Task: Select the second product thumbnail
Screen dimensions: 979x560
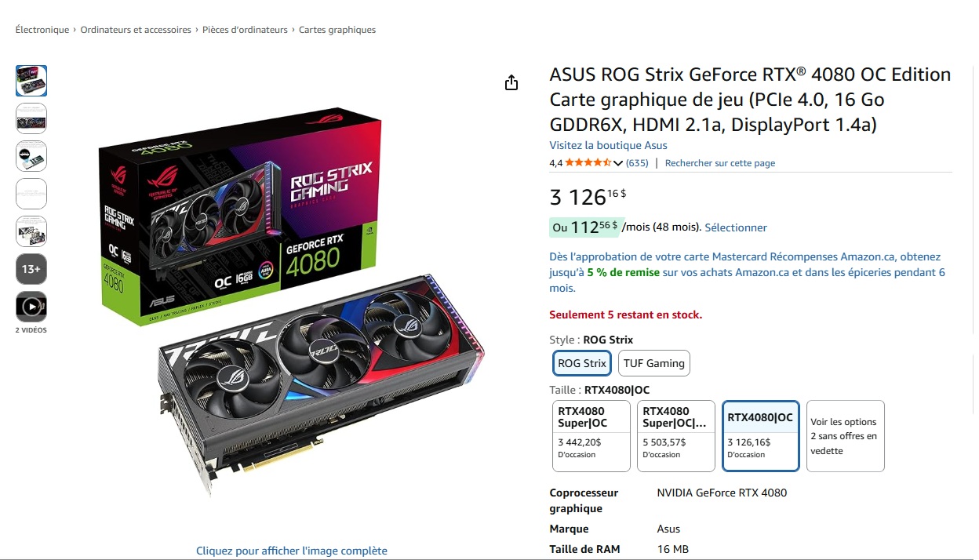Action: coord(31,118)
